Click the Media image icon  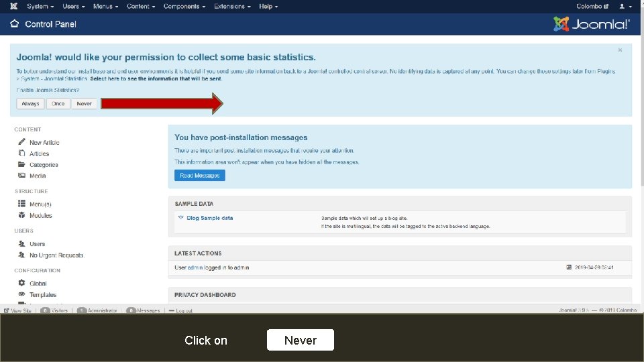point(21,175)
